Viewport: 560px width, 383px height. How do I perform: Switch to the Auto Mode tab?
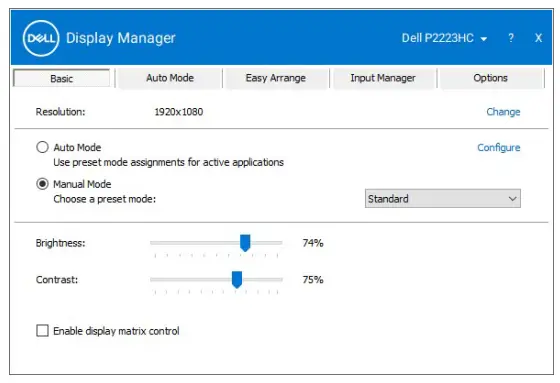(170, 78)
